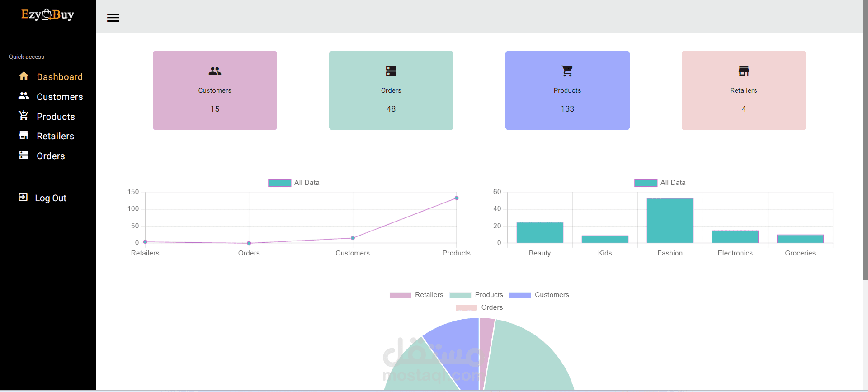Go to Dashboard in the sidebar
Image resolution: width=868 pixels, height=392 pixels.
pos(60,77)
